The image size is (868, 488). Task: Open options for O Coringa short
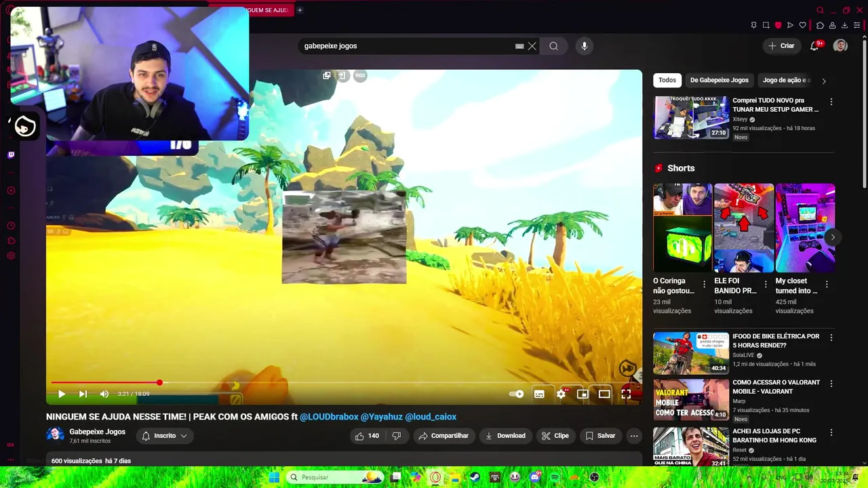tap(704, 285)
